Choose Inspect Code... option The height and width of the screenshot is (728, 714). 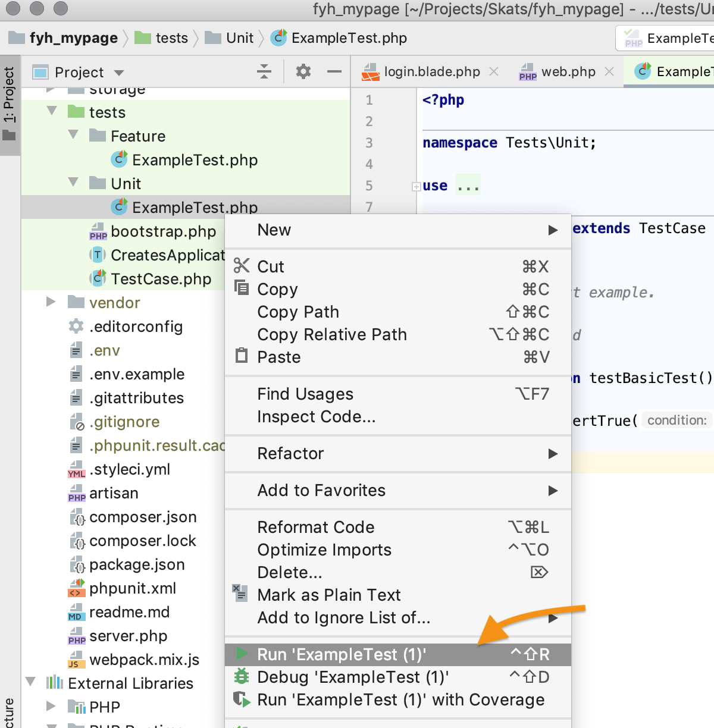[398, 416]
